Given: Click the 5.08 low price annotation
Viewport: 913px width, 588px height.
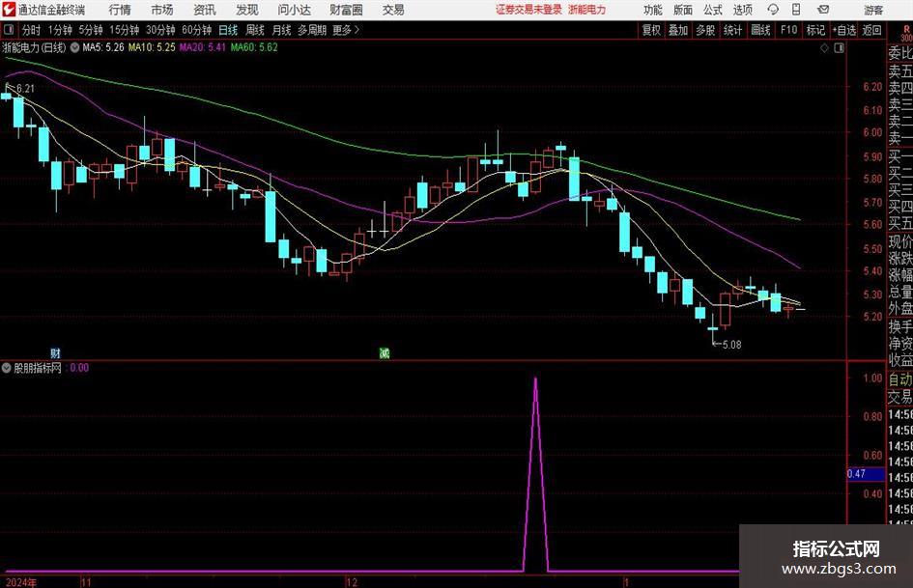Looking at the screenshot, I should coord(732,345).
